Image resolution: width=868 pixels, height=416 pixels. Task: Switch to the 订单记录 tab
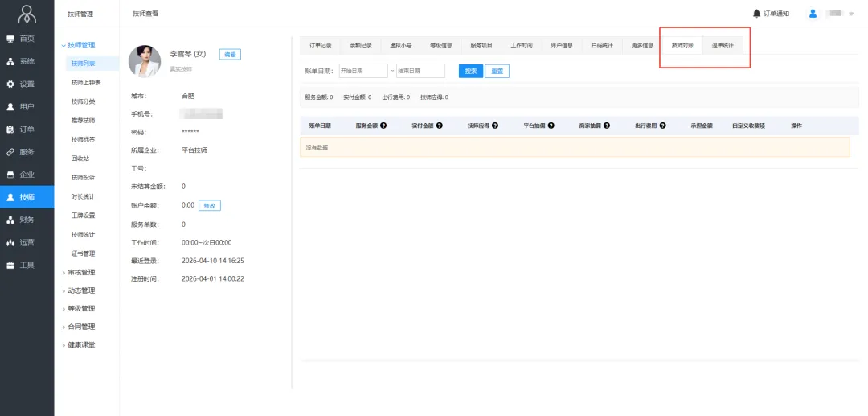click(x=320, y=46)
